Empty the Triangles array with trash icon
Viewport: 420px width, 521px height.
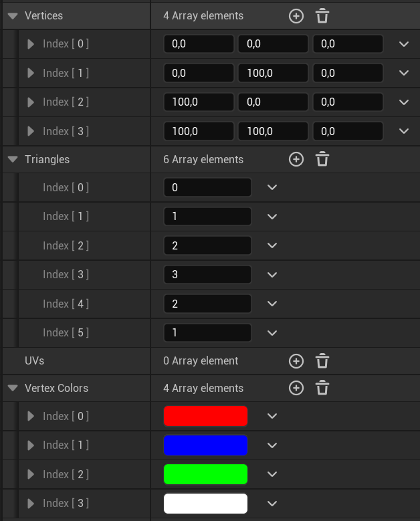(322, 159)
